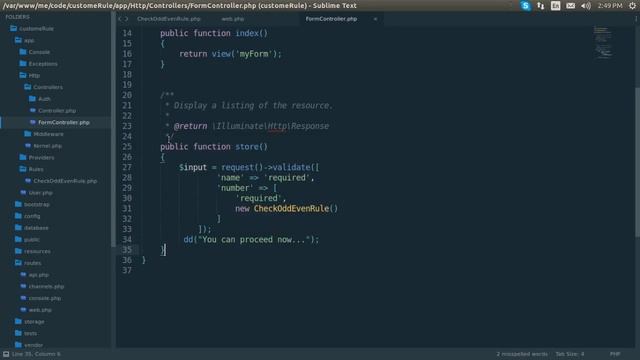Open the tab list dropdown at top right
The image size is (640, 360).
coord(636,19)
